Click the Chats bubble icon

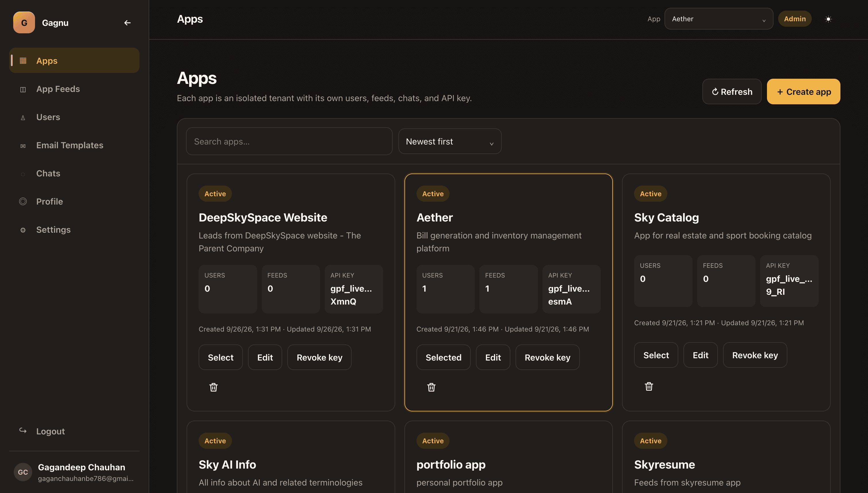click(23, 174)
